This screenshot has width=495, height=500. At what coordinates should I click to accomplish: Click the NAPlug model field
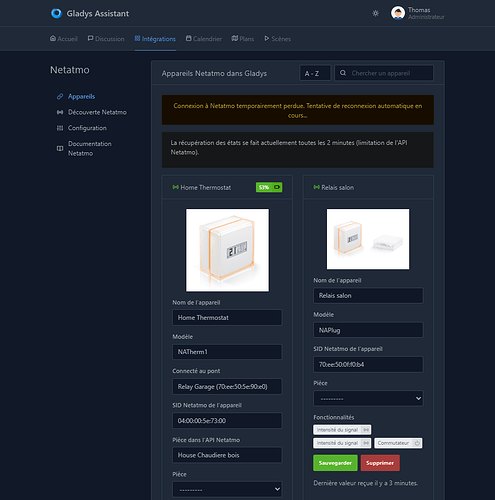[x=368, y=330]
